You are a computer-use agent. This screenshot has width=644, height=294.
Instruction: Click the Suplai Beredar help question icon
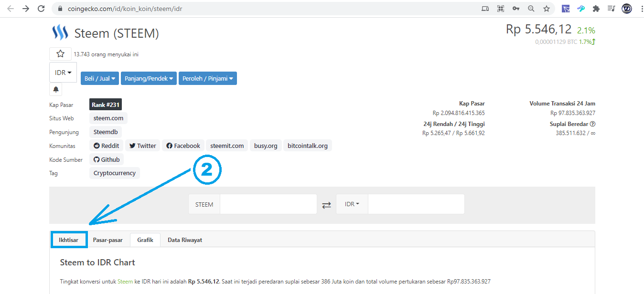592,124
